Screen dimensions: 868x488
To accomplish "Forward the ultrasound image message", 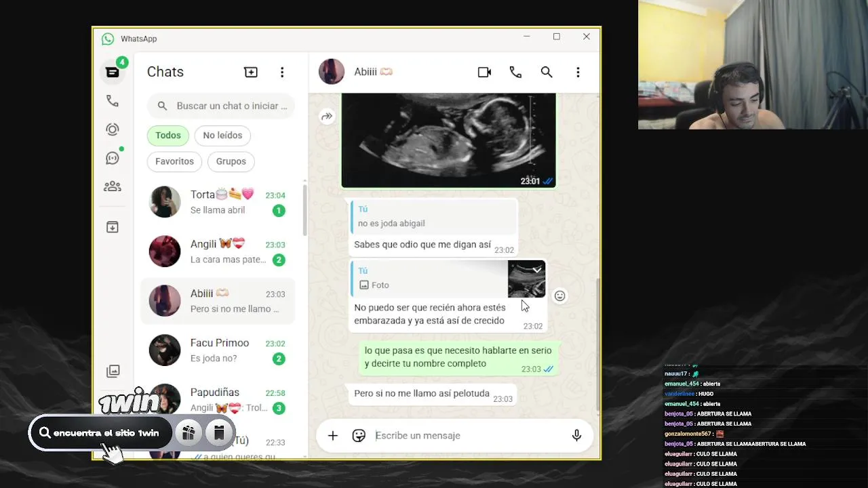I will 327,117.
